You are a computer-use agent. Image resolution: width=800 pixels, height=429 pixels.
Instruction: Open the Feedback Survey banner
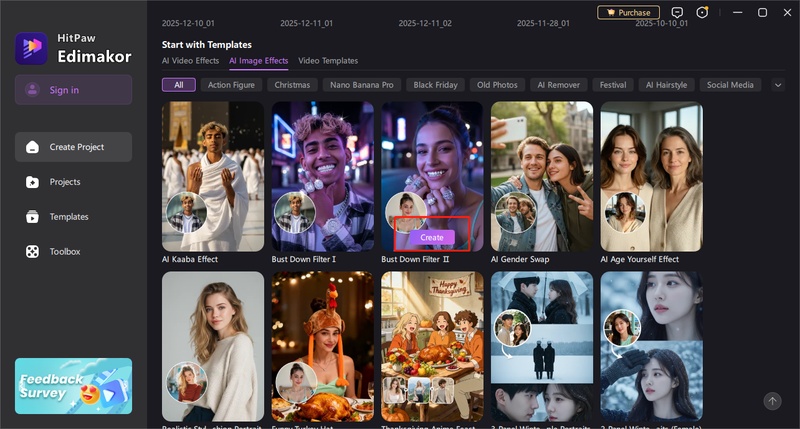pyautogui.click(x=73, y=385)
